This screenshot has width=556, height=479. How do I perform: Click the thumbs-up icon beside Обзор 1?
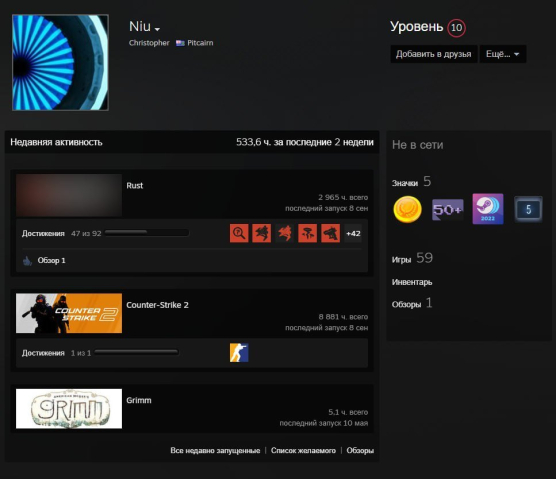27,261
